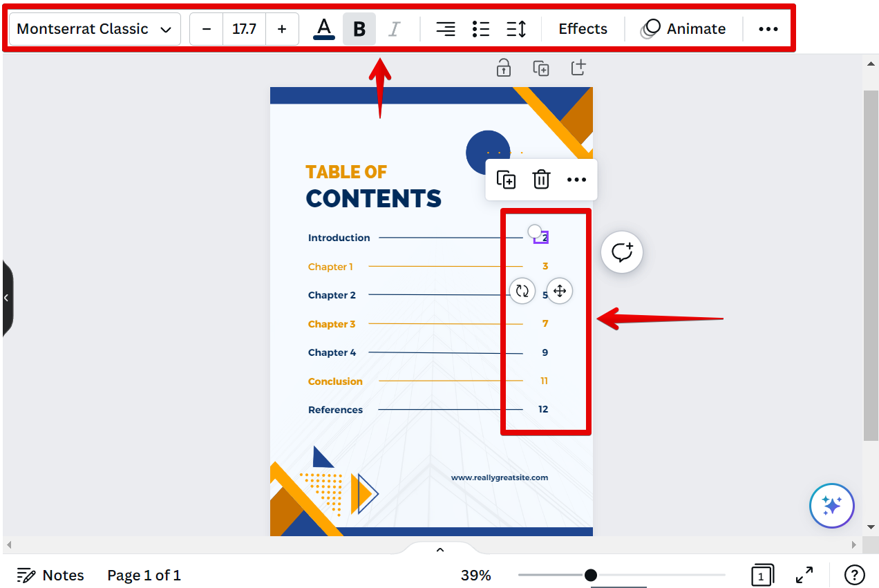Toggle Bold formatting
879x588 pixels.
click(359, 29)
